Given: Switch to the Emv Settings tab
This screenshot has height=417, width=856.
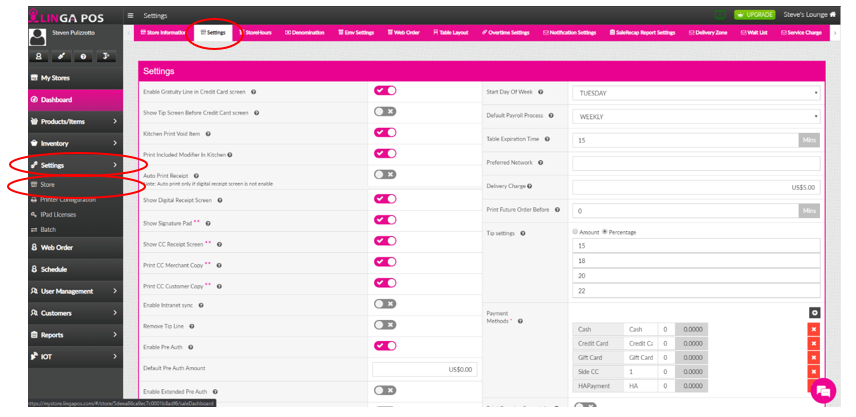Looking at the screenshot, I should [356, 33].
